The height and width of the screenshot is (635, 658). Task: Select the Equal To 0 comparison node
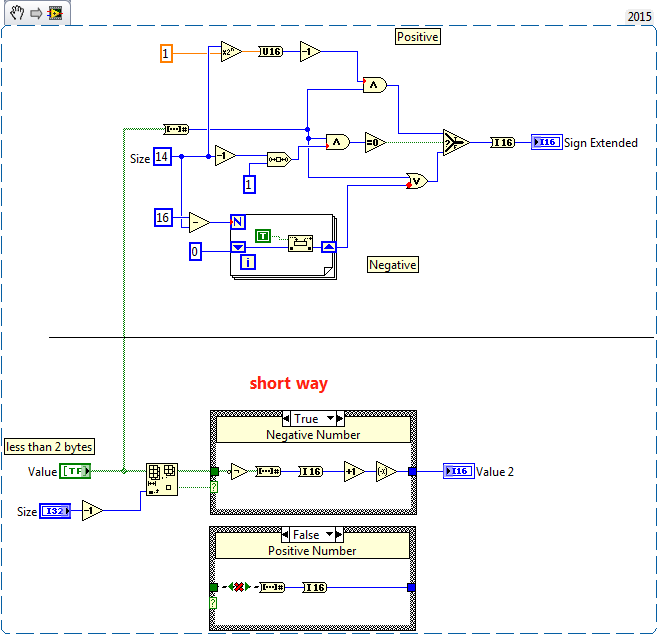tap(375, 142)
